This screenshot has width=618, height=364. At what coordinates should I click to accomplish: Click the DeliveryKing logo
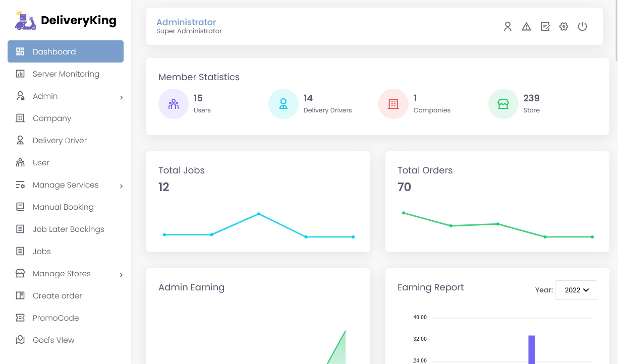tap(66, 21)
